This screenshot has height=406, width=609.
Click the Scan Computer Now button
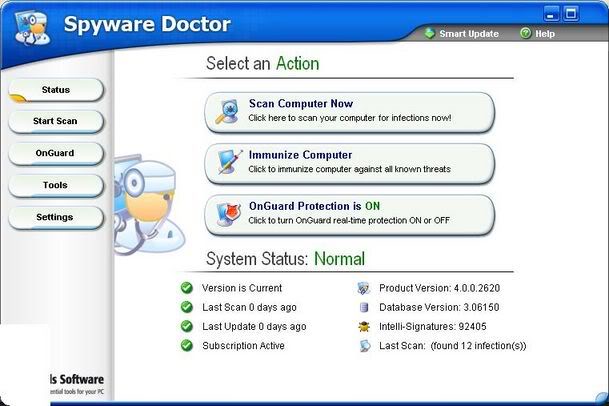click(350, 112)
